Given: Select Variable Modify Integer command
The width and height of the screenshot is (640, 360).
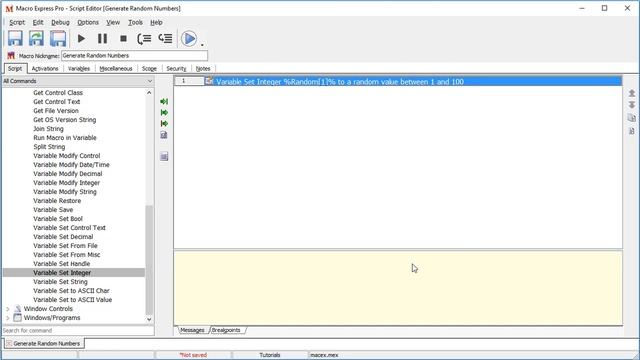Looking at the screenshot, I should [x=67, y=183].
